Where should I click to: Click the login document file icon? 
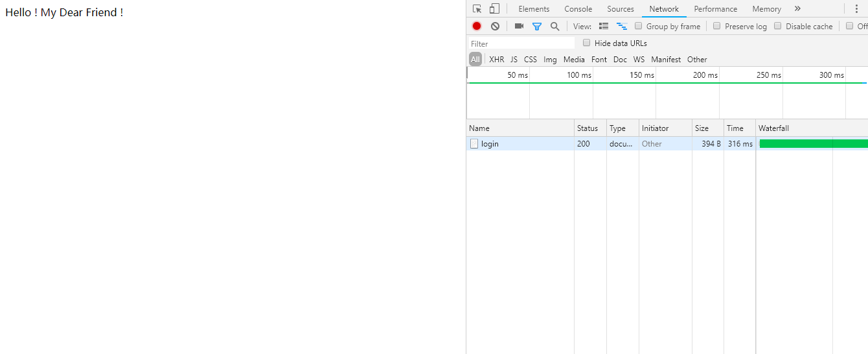point(474,144)
